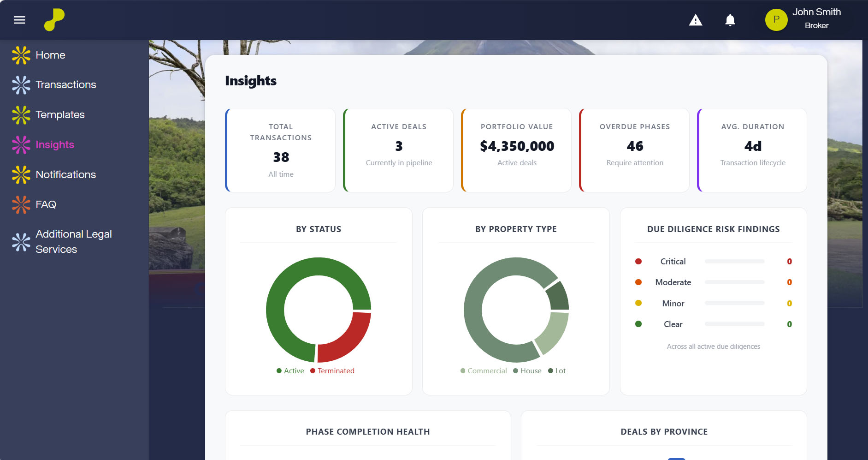Toggle the Active legend item
Image resolution: width=868 pixels, height=460 pixels.
tap(290, 371)
